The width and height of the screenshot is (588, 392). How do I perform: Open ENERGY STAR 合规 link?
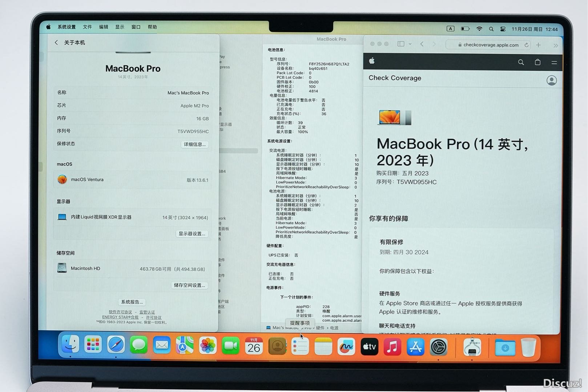pos(120,317)
